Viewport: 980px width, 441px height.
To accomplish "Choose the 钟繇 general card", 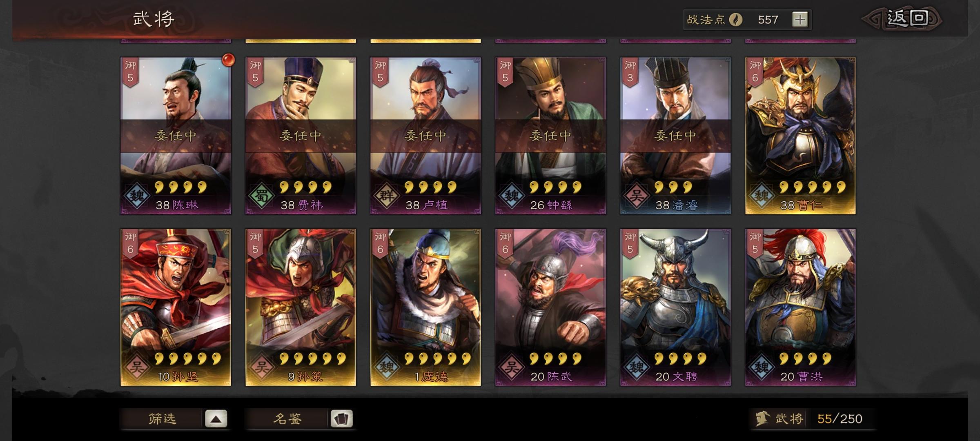I will pos(550,136).
